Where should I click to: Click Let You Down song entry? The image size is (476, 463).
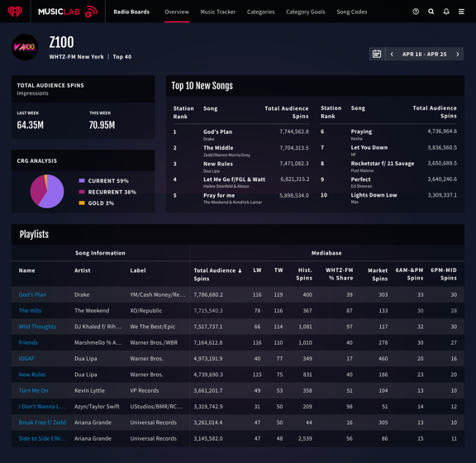click(369, 147)
